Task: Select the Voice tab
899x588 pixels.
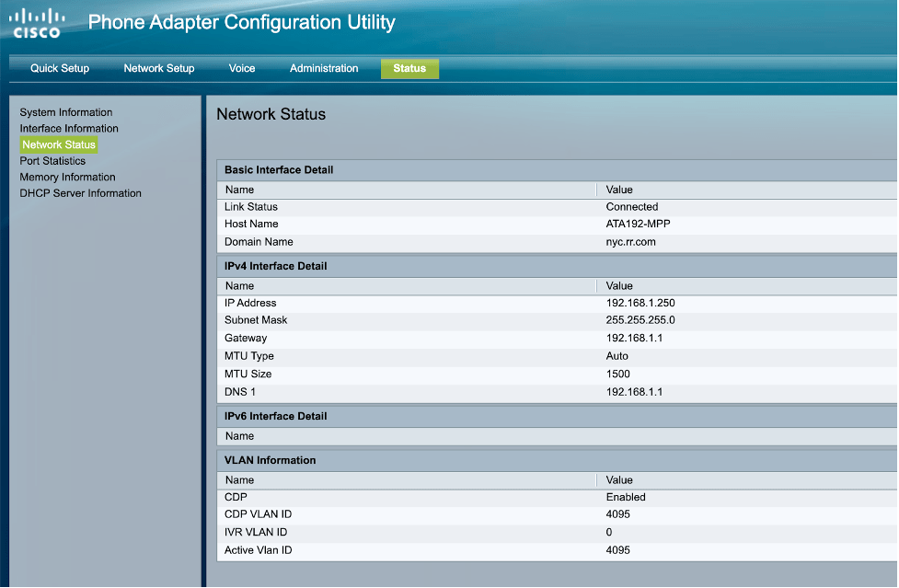Action: [242, 68]
